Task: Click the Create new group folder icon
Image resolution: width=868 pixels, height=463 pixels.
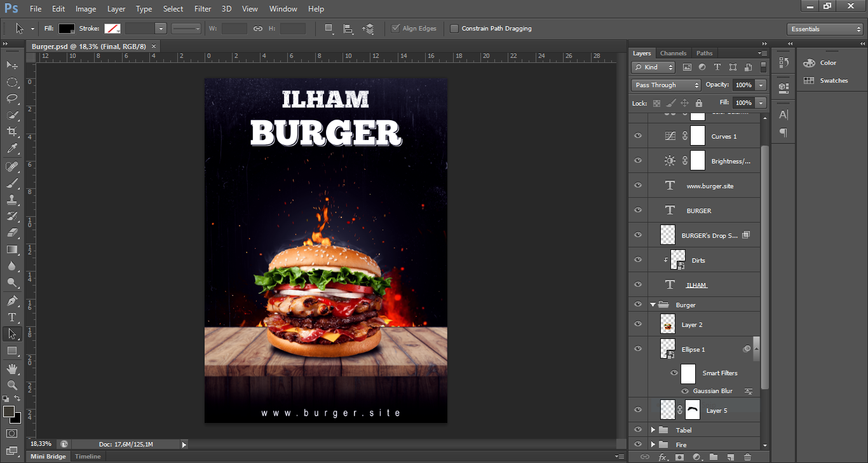Action: [x=714, y=457]
